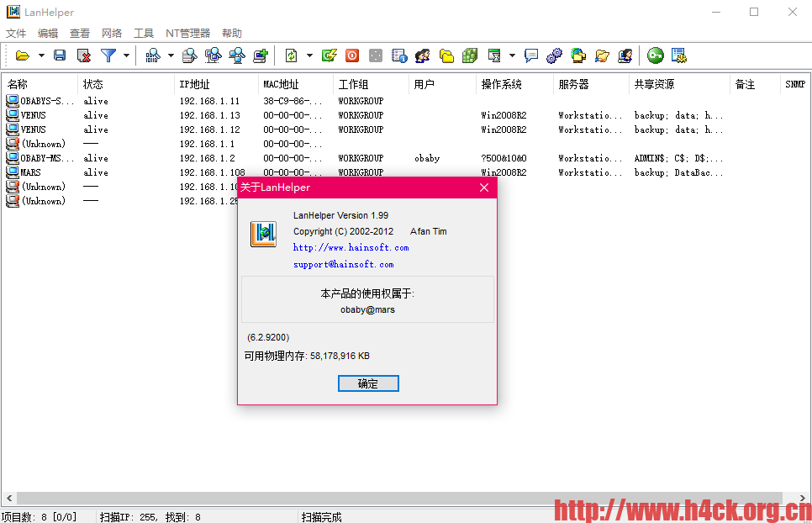Expand the dropdown arrow beside the hourglass window icon
The width and height of the screenshot is (812, 523).
(x=512, y=55)
